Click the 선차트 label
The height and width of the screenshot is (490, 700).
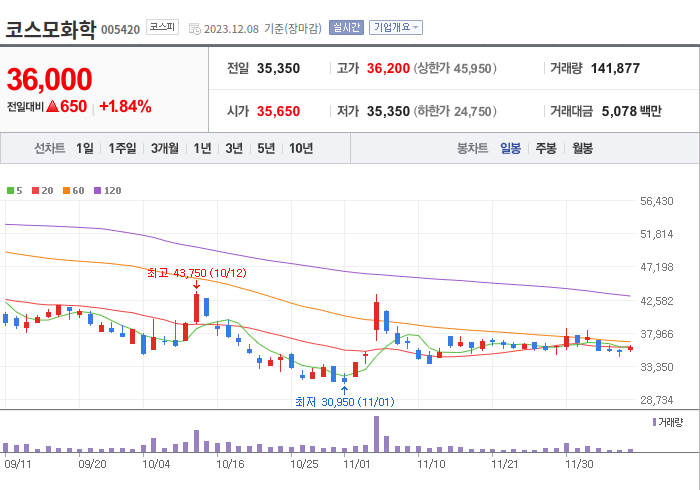click(x=50, y=148)
